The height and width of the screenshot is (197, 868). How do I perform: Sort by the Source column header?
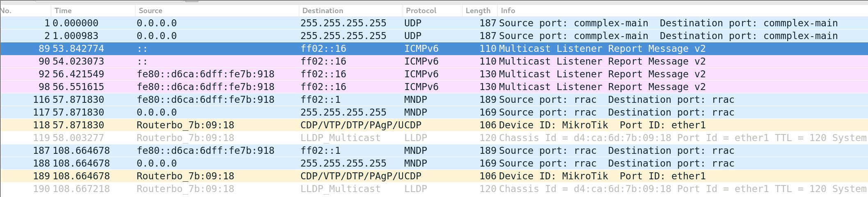217,11
